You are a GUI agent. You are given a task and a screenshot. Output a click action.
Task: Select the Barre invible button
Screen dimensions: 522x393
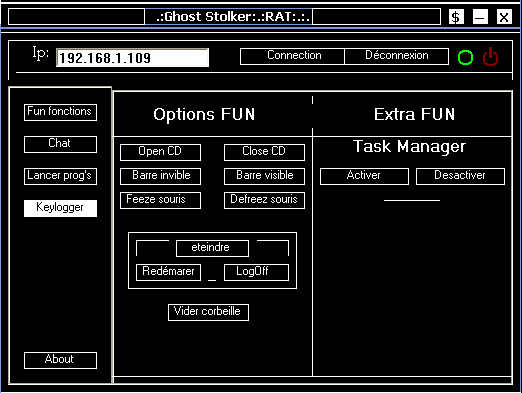click(160, 176)
